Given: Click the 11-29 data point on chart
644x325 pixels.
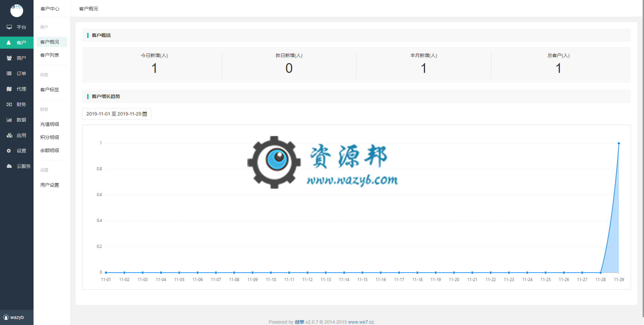Looking at the screenshot, I should (619, 143).
